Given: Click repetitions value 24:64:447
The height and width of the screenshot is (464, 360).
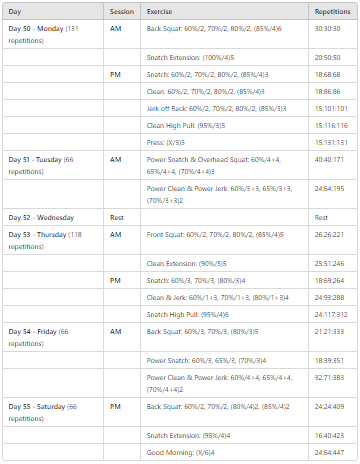Looking at the screenshot, I should point(329,453).
